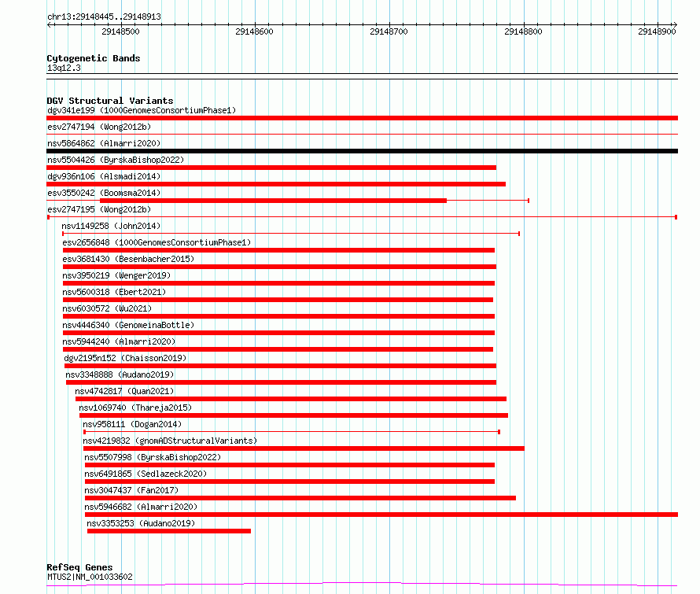The image size is (700, 594).
Task: Click the red bar under nsv5946682
Action: (381, 515)
